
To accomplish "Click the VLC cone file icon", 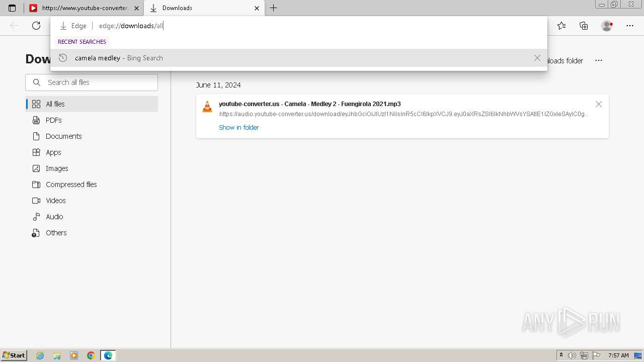I will coord(207,107).
